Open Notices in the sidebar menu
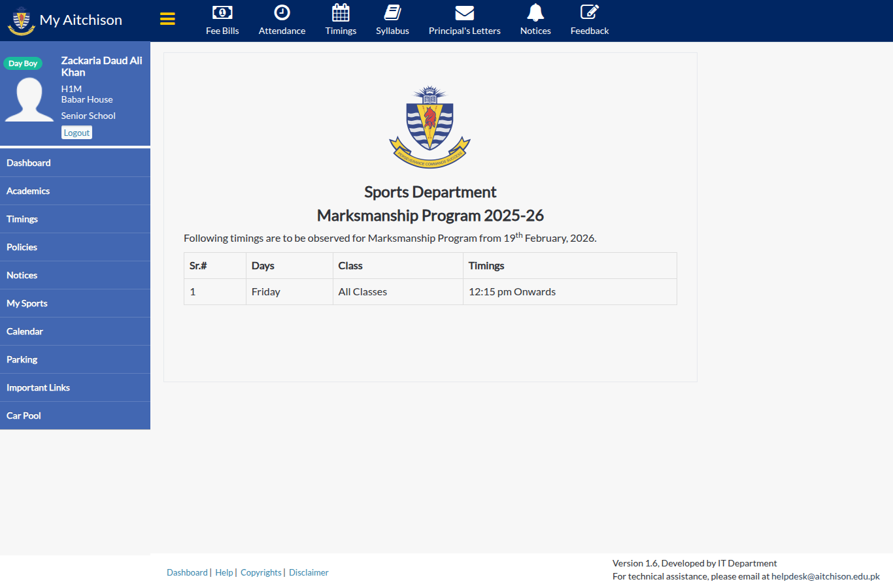Image resolution: width=893 pixels, height=588 pixels. pyautogui.click(x=75, y=275)
